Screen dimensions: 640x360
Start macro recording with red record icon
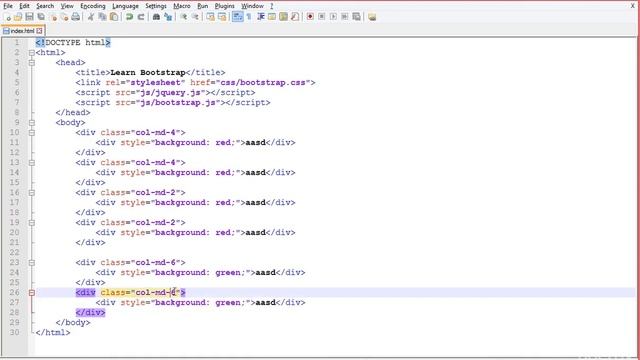pyautogui.click(x=310, y=17)
